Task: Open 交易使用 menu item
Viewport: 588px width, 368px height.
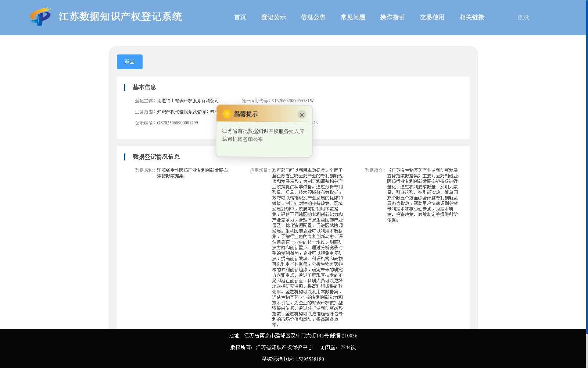Action: coord(432,17)
